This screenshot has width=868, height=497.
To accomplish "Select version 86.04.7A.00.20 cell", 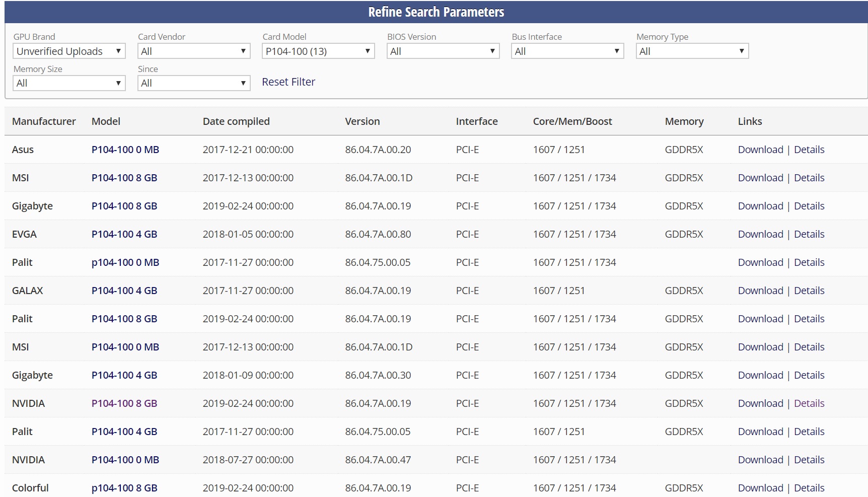I will (x=378, y=150).
